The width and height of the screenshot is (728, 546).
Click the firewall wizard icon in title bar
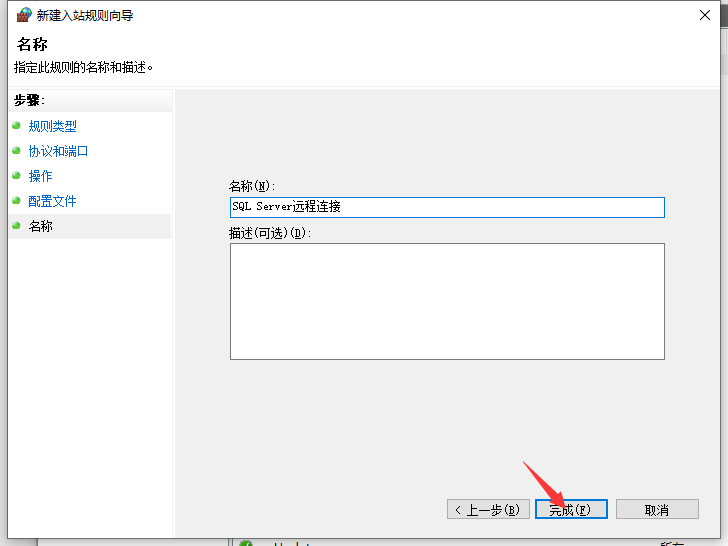tap(24, 15)
